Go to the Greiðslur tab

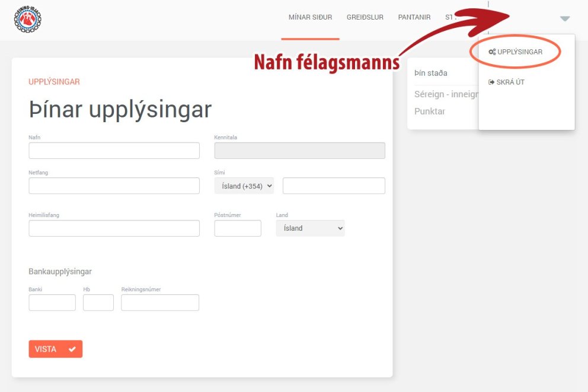tap(365, 17)
